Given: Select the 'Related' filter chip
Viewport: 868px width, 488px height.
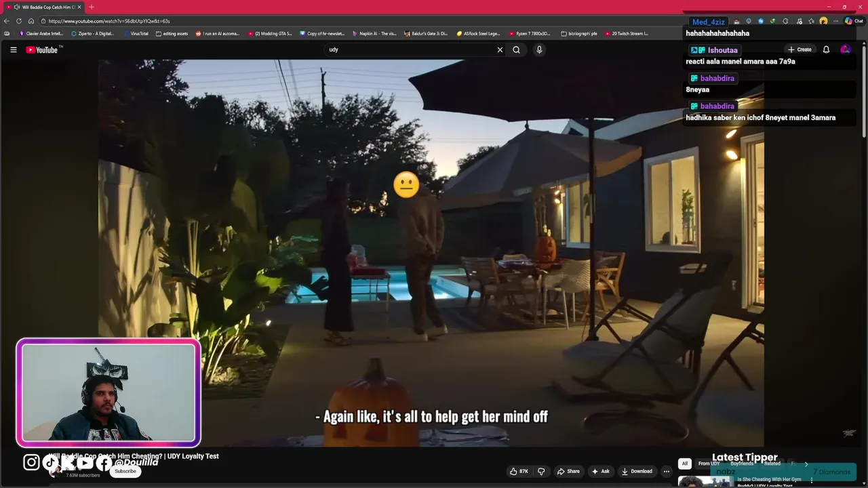Looking at the screenshot, I should (772, 464).
